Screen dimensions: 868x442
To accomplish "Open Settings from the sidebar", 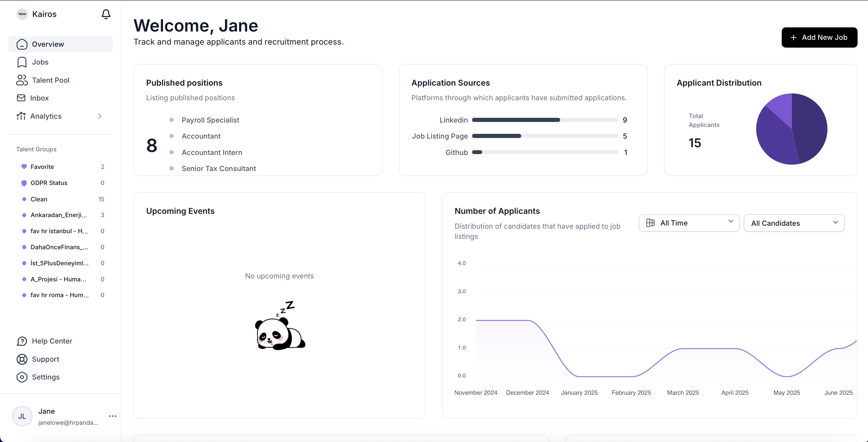I will click(x=45, y=377).
